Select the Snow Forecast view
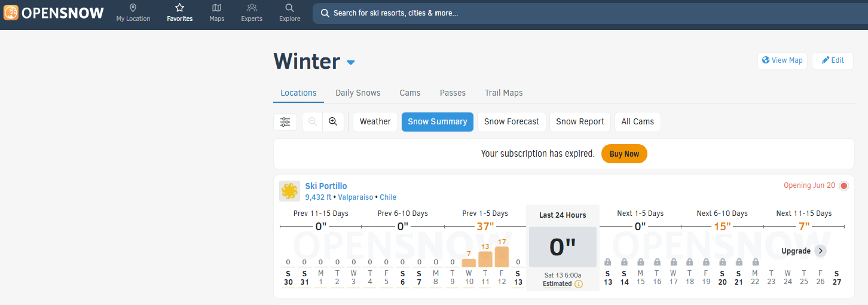 tap(512, 121)
